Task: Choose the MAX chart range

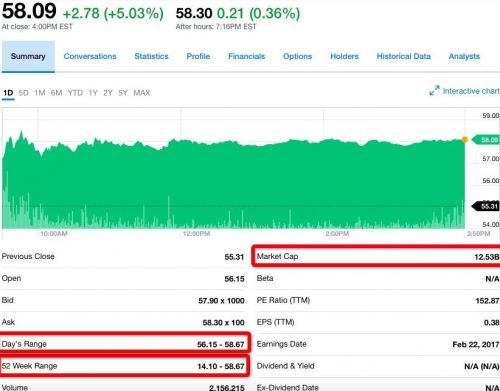Action: (142, 93)
